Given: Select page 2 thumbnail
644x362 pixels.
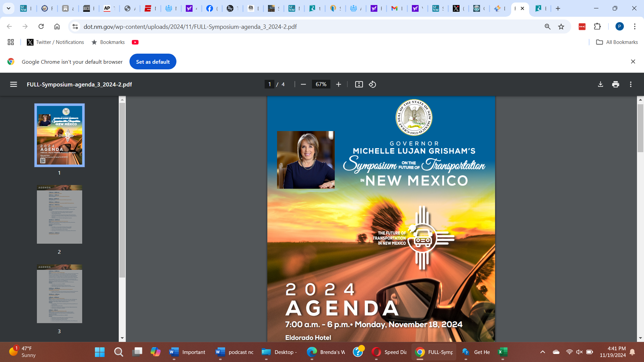Looking at the screenshot, I should (x=59, y=215).
